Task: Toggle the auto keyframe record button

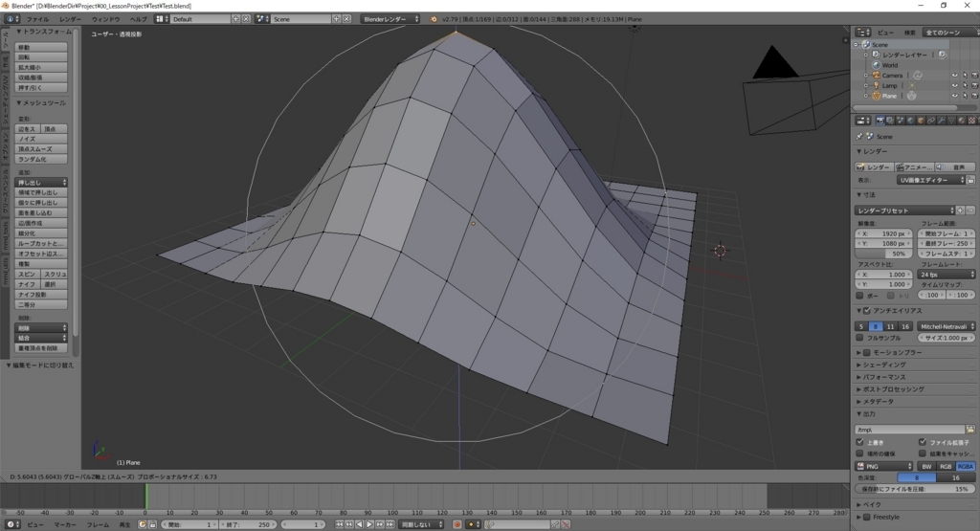Action: [x=457, y=524]
